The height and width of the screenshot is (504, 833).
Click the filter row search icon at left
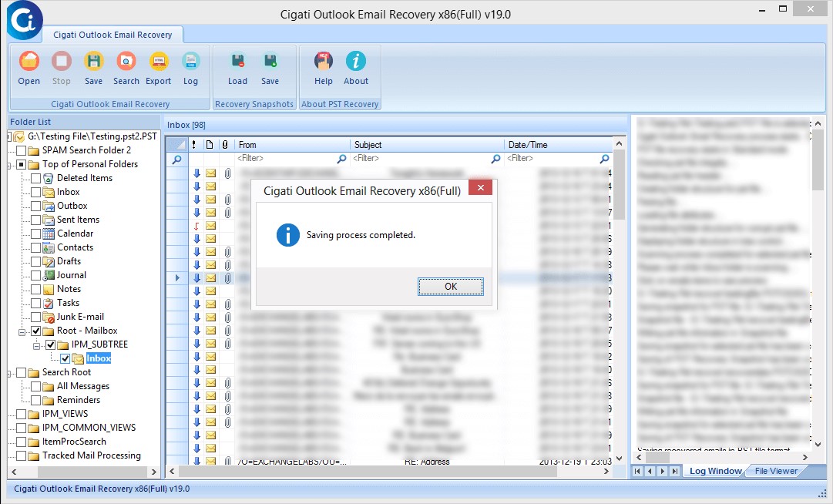tap(177, 160)
